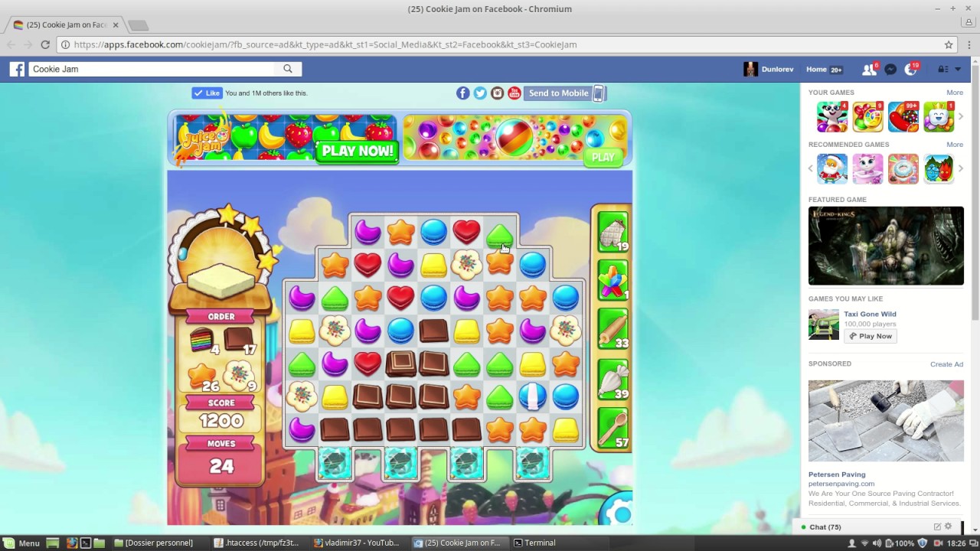The height and width of the screenshot is (551, 980).
Task: Open the Santa game in Recommended Games
Action: point(831,168)
